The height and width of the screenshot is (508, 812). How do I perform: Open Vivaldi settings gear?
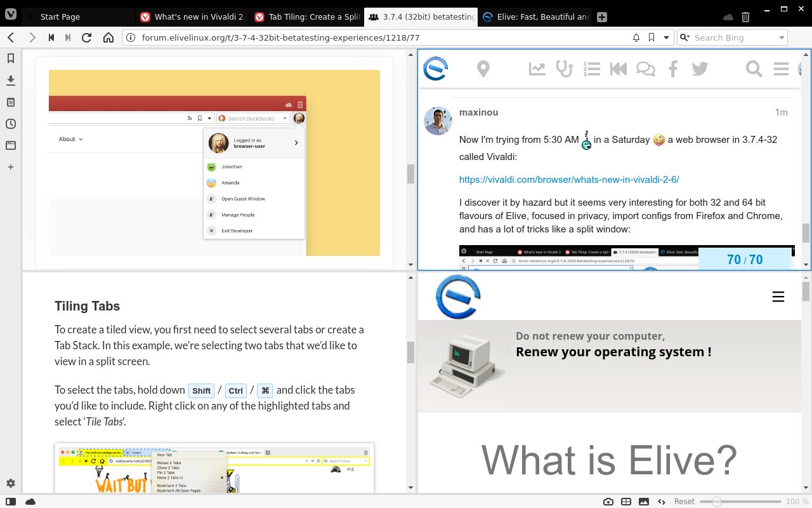[11, 483]
